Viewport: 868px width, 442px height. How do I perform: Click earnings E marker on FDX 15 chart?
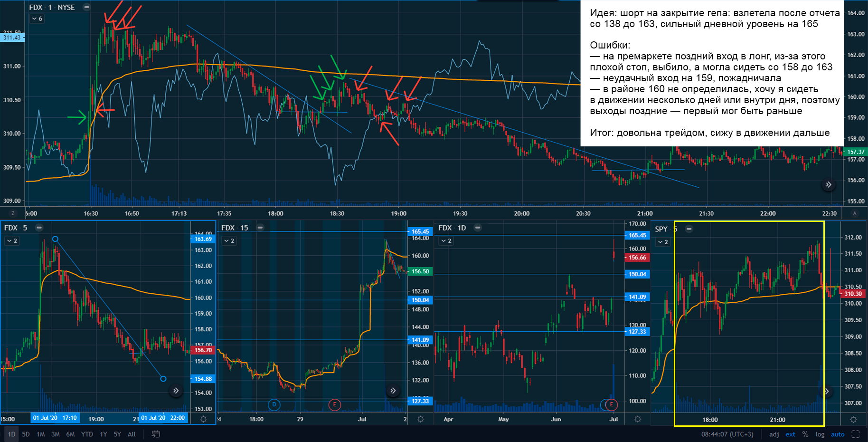tap(335, 405)
